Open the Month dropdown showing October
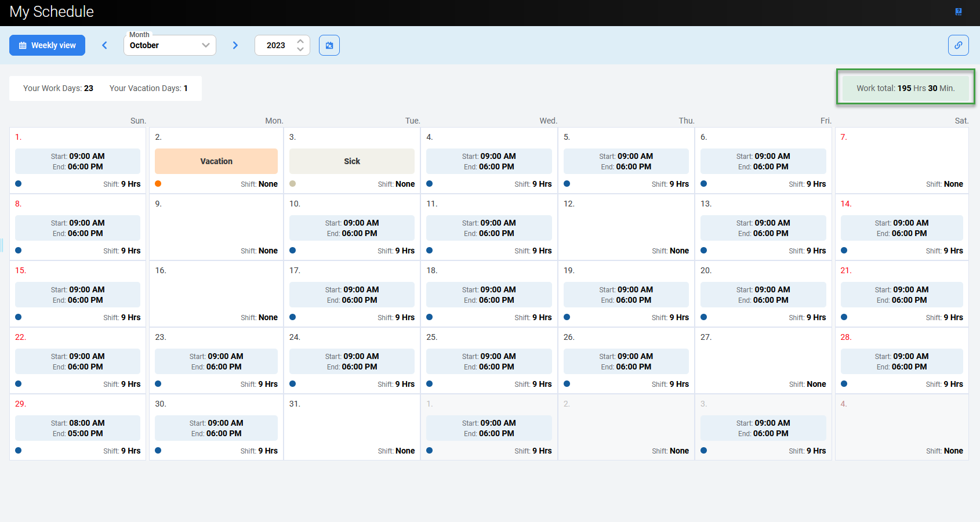Image resolution: width=980 pixels, height=522 pixels. [169, 45]
